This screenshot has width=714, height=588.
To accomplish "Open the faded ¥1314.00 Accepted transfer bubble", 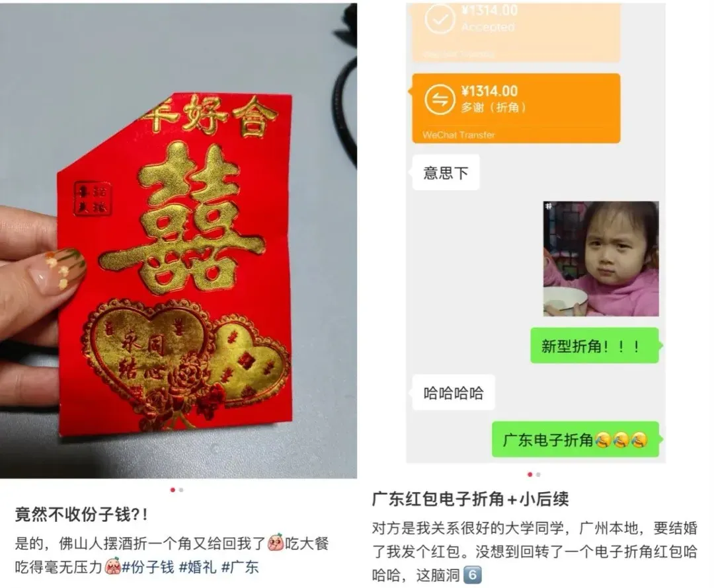I will 516,32.
